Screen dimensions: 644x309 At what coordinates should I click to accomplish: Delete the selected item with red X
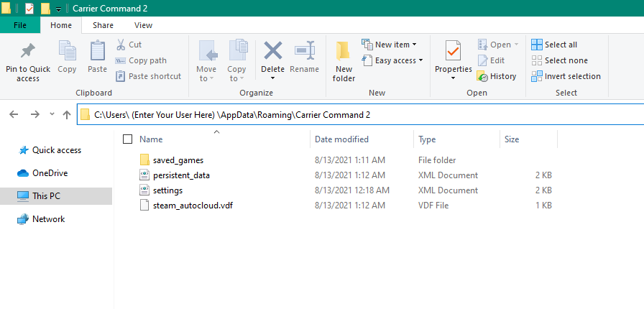(x=272, y=52)
